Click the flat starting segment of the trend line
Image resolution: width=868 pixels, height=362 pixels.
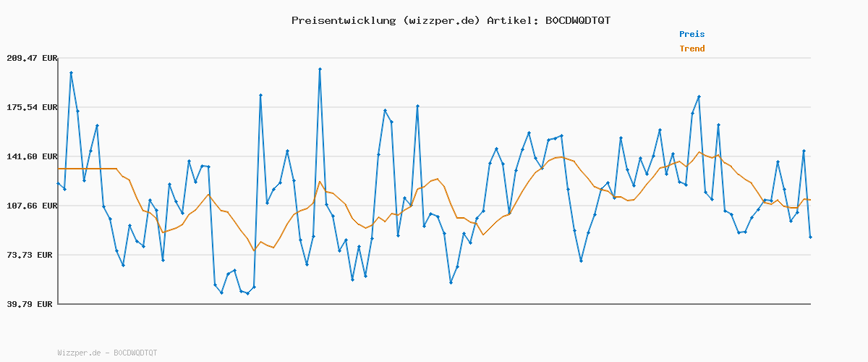[x=87, y=169]
